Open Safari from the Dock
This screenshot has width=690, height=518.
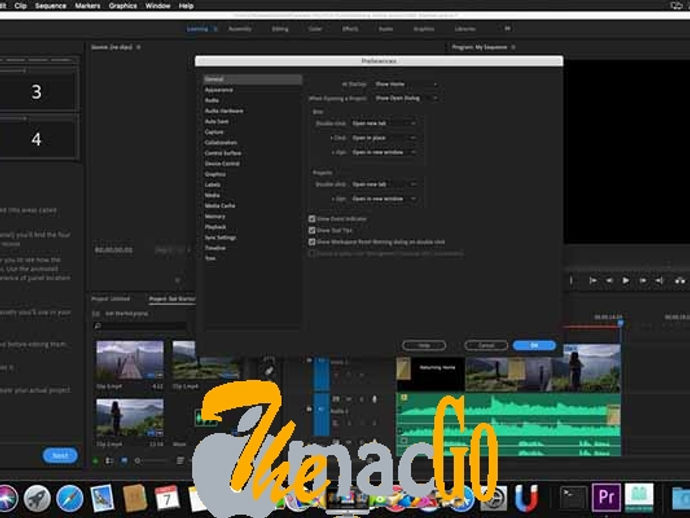tap(70, 498)
